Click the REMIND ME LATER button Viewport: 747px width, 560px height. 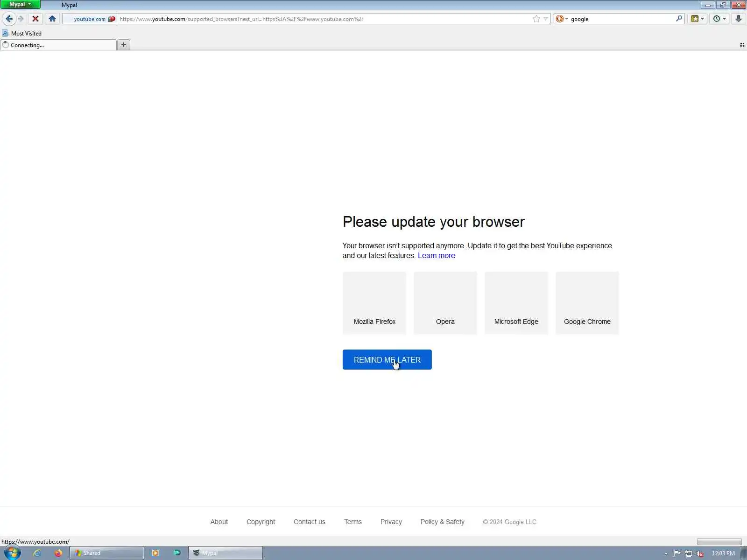pos(387,360)
